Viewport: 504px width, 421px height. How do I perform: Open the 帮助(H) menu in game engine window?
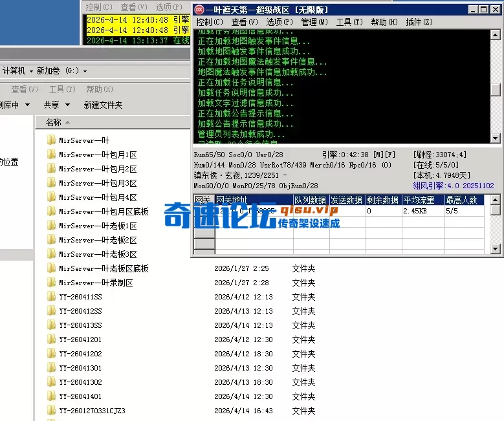[x=384, y=22]
